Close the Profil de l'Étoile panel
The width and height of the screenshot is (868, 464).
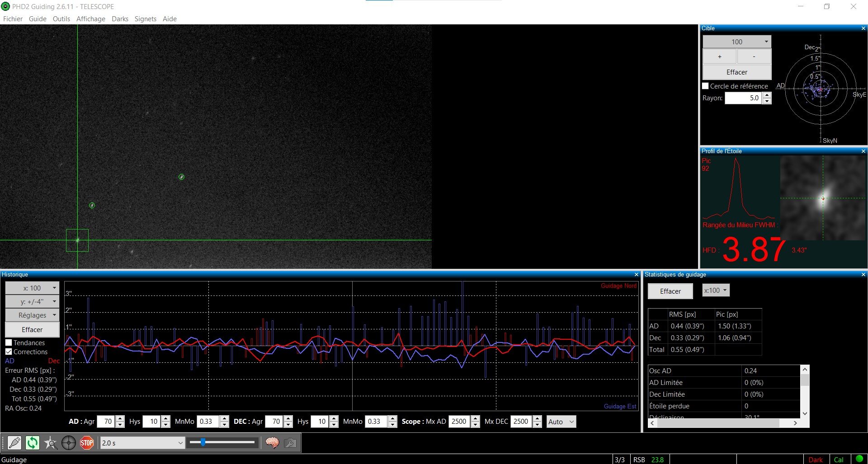click(x=863, y=151)
